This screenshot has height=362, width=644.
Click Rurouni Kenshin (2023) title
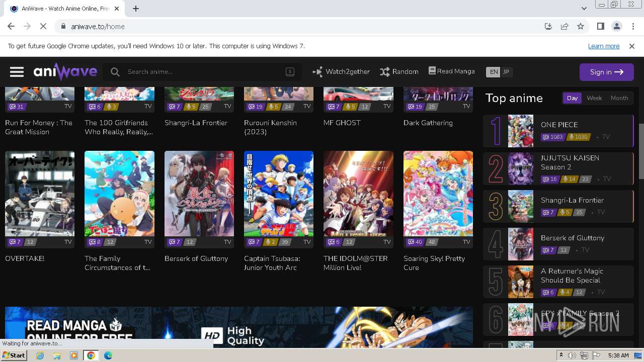pos(270,127)
